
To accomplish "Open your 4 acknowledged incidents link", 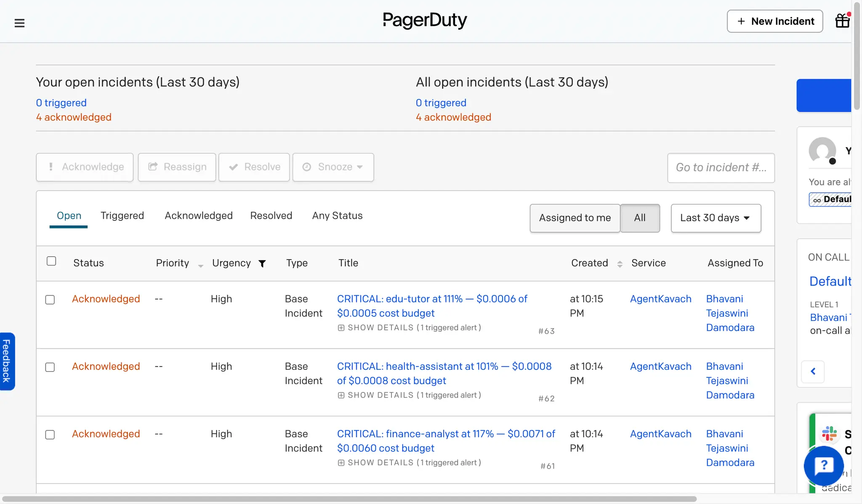I will coord(74,117).
